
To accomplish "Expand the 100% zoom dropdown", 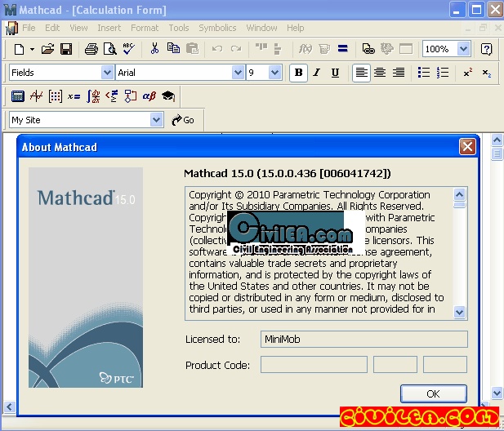I will pyautogui.click(x=463, y=49).
